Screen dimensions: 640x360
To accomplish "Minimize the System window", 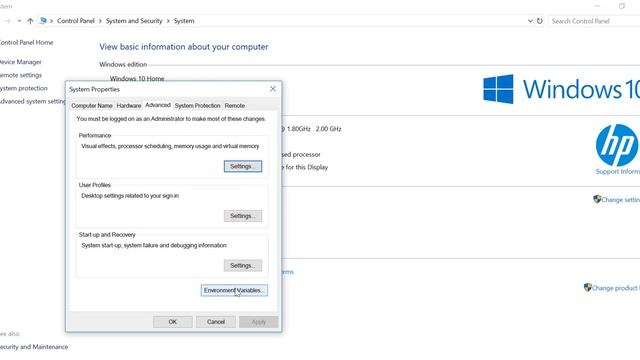I will point(598,6).
